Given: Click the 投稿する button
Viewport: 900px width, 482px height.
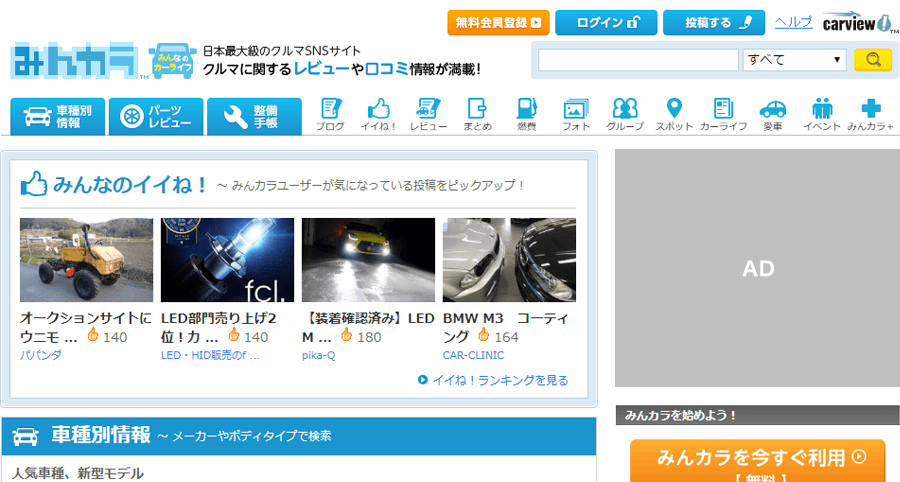Looking at the screenshot, I should click(714, 23).
